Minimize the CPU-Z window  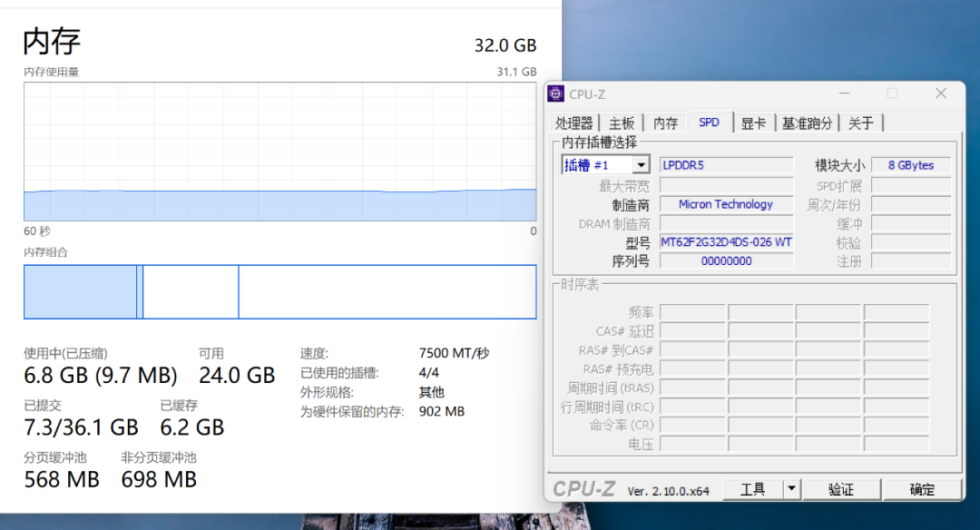click(x=845, y=93)
